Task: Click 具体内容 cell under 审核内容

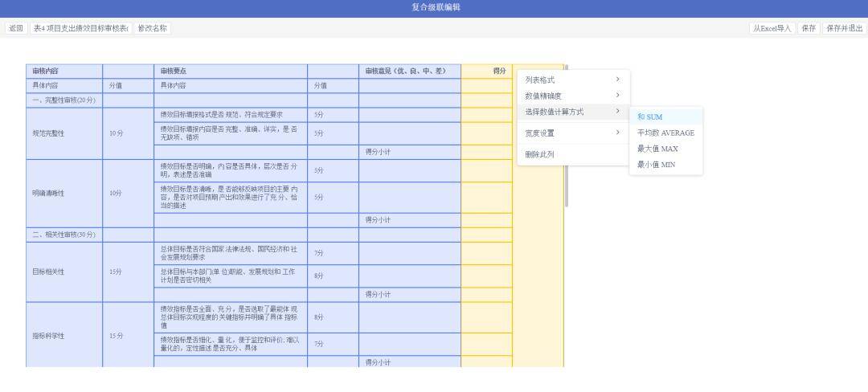Action: pyautogui.click(x=64, y=86)
